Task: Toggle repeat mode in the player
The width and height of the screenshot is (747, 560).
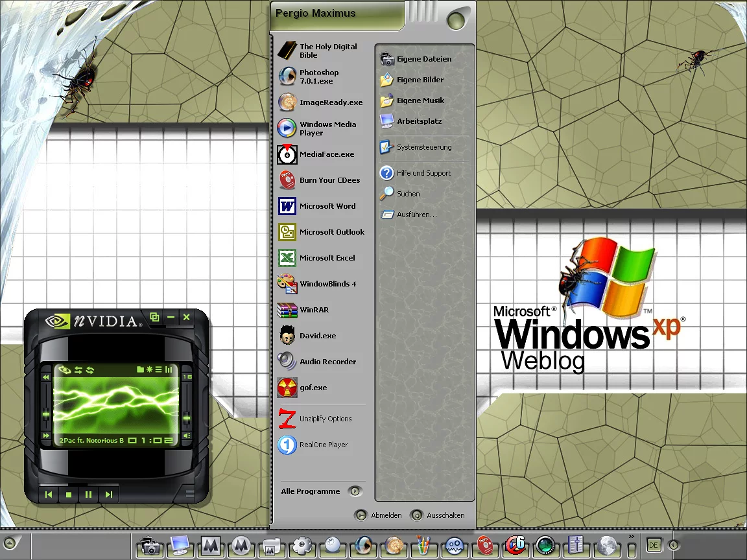Action: [x=90, y=370]
